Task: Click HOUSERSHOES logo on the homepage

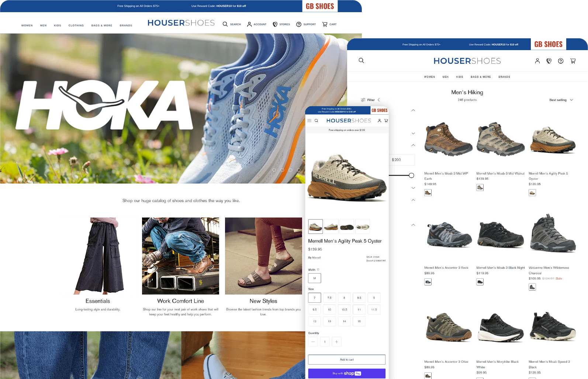Action: (x=181, y=23)
